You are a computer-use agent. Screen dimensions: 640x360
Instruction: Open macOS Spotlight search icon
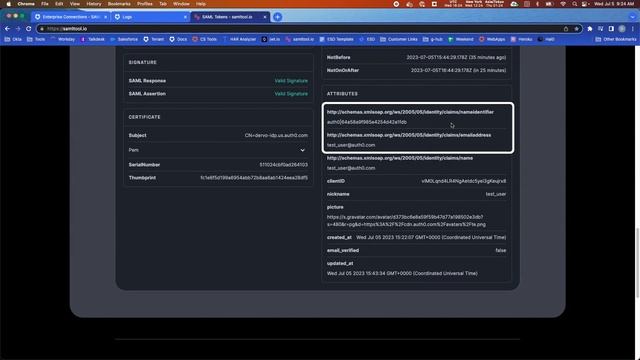pyautogui.click(x=574, y=4)
